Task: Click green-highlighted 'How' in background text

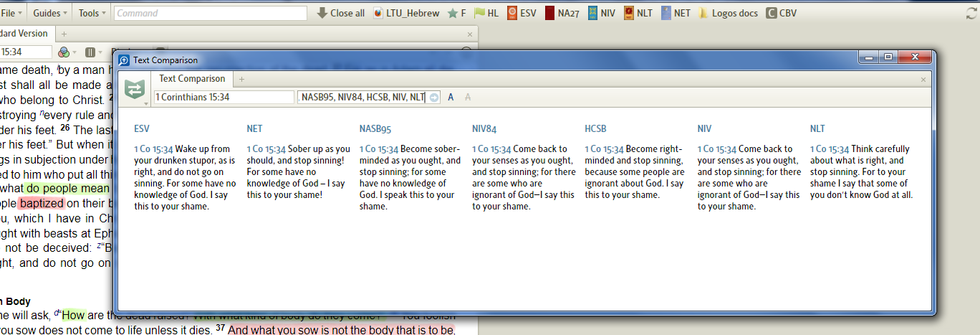Action: [x=73, y=315]
